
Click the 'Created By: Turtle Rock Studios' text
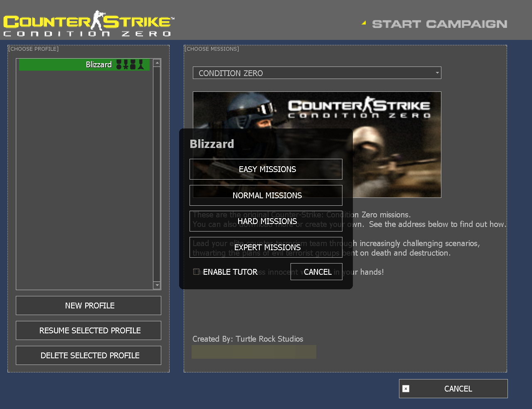pyautogui.click(x=248, y=339)
